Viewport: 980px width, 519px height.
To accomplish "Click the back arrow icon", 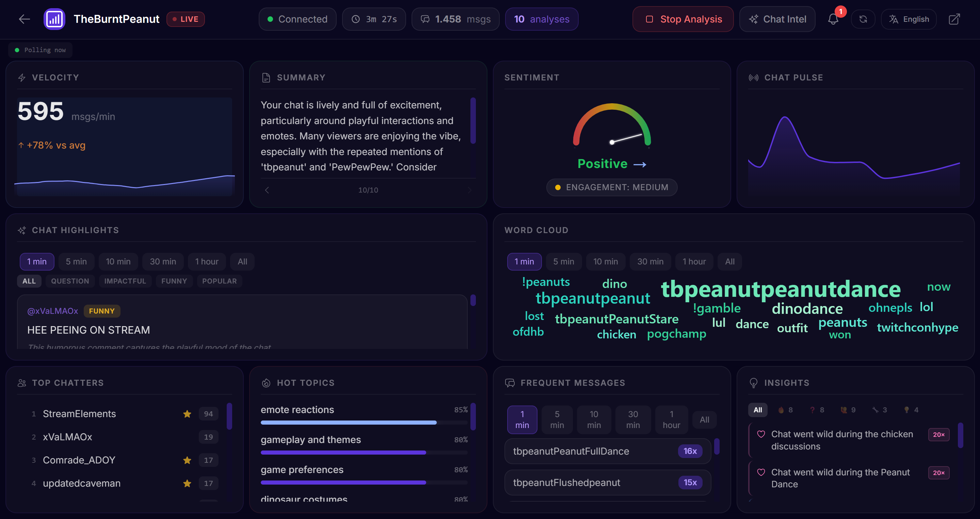I will 25,19.
